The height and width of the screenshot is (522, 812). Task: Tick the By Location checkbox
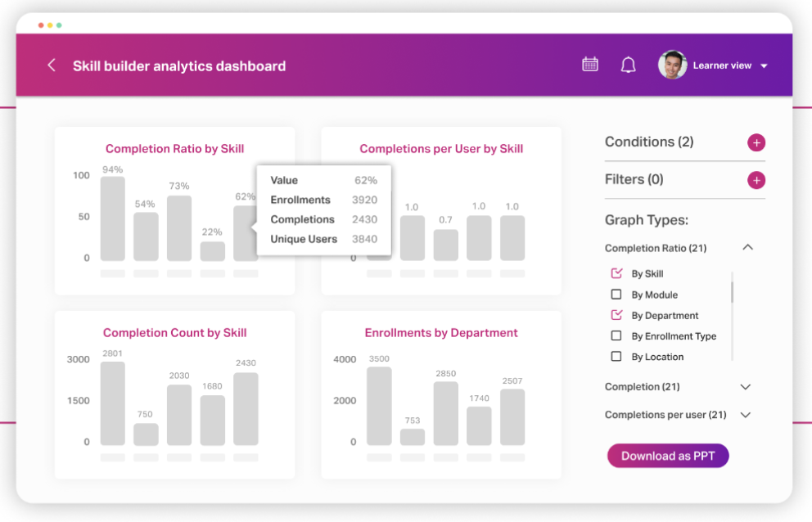617,357
